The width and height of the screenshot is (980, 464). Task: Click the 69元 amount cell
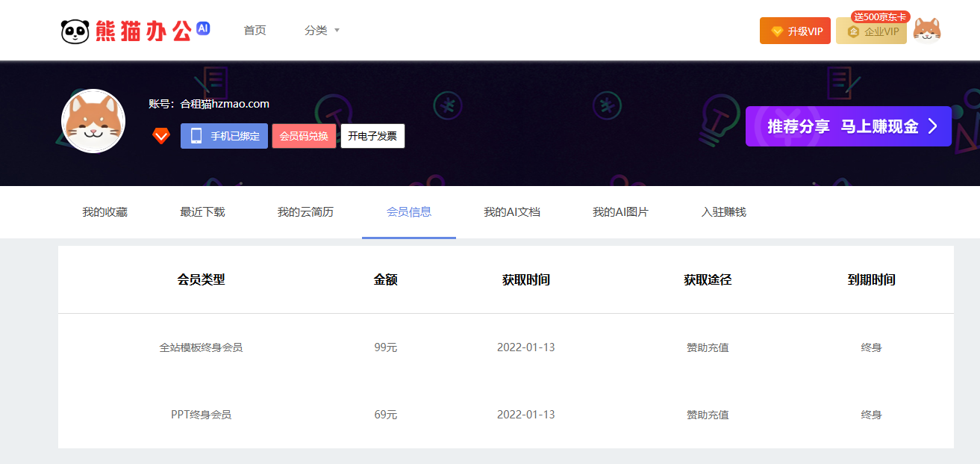(x=386, y=415)
